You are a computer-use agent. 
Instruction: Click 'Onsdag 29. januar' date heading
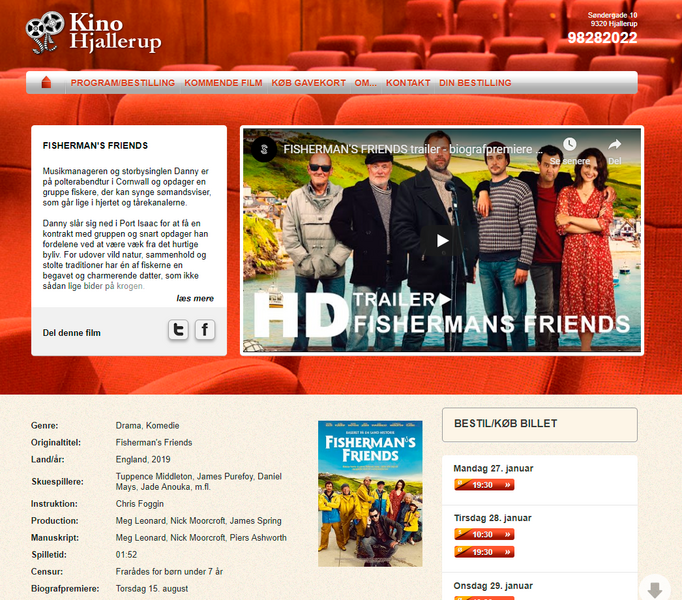click(x=493, y=586)
